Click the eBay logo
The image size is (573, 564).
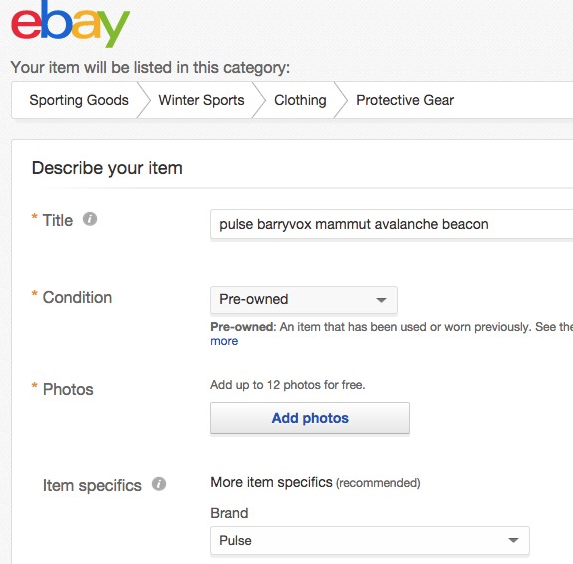[71, 23]
